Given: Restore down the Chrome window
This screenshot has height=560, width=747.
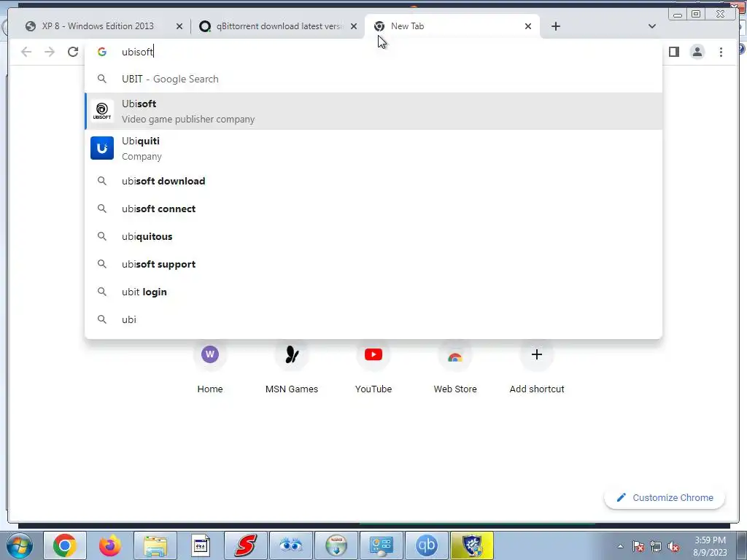Looking at the screenshot, I should pos(696,14).
